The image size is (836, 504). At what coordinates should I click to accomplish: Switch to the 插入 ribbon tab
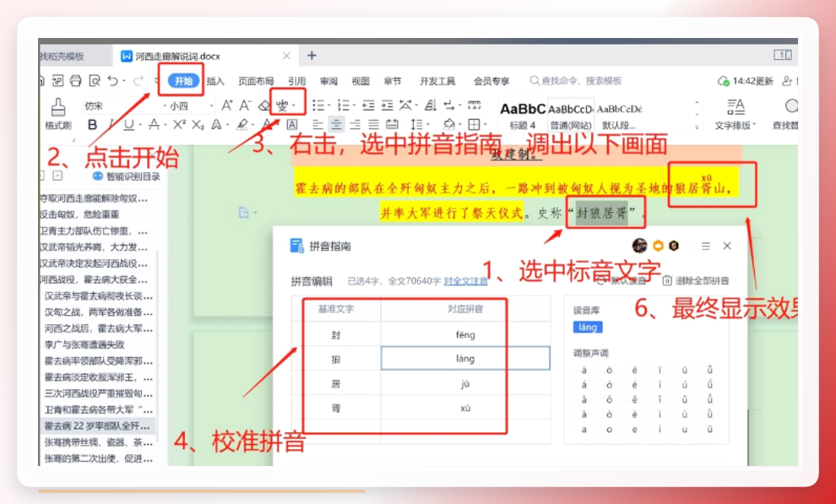[215, 81]
